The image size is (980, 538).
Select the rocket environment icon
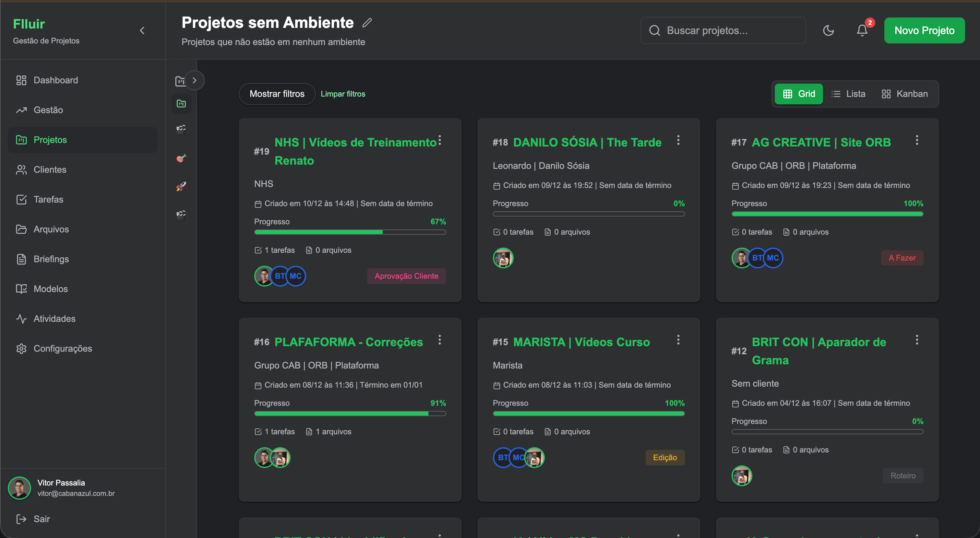(x=181, y=186)
